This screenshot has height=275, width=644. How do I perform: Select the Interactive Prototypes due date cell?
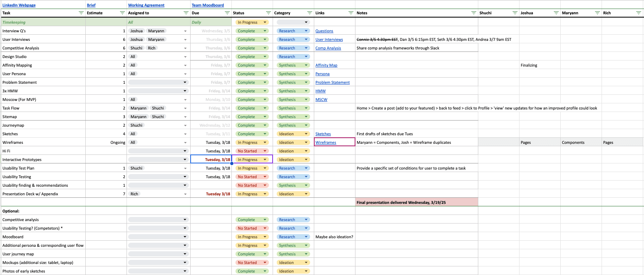click(211, 160)
